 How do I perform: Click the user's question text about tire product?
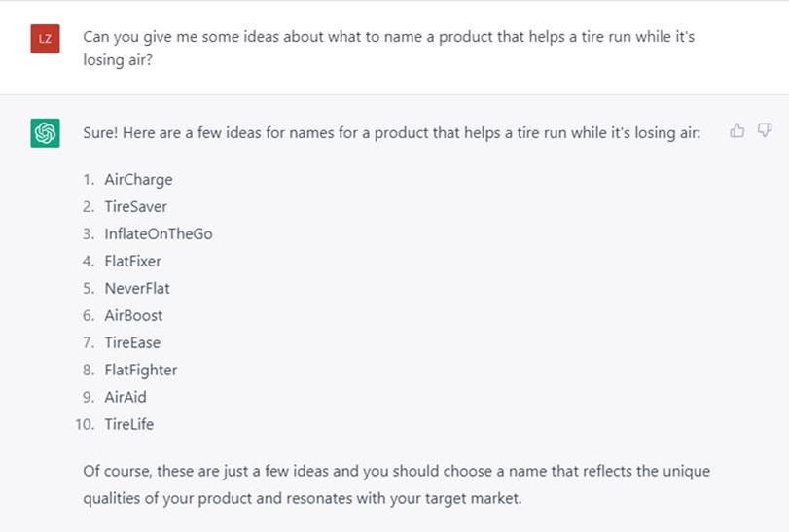coord(388,49)
